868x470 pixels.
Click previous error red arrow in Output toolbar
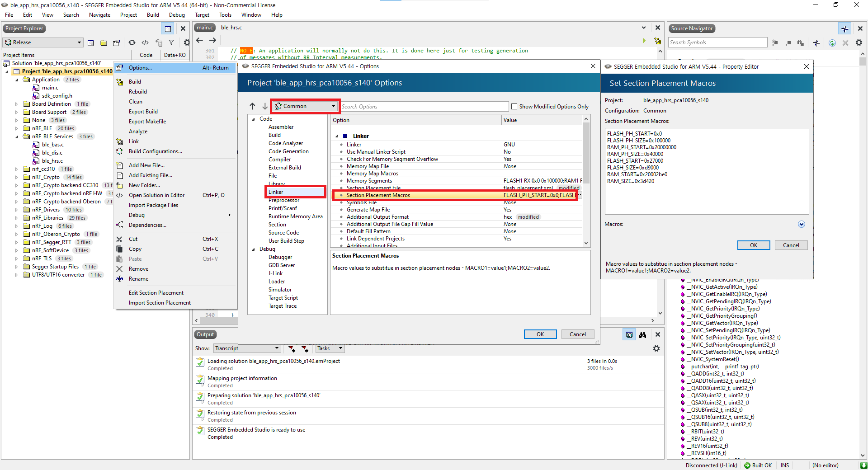292,348
